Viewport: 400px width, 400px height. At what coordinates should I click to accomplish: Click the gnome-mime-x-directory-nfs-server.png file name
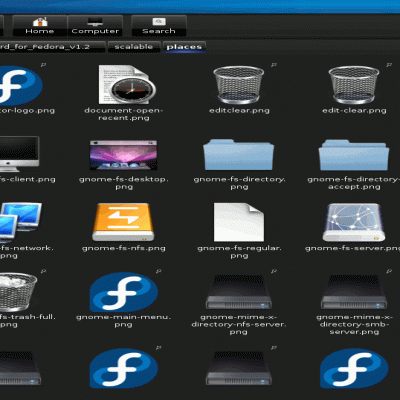click(239, 324)
